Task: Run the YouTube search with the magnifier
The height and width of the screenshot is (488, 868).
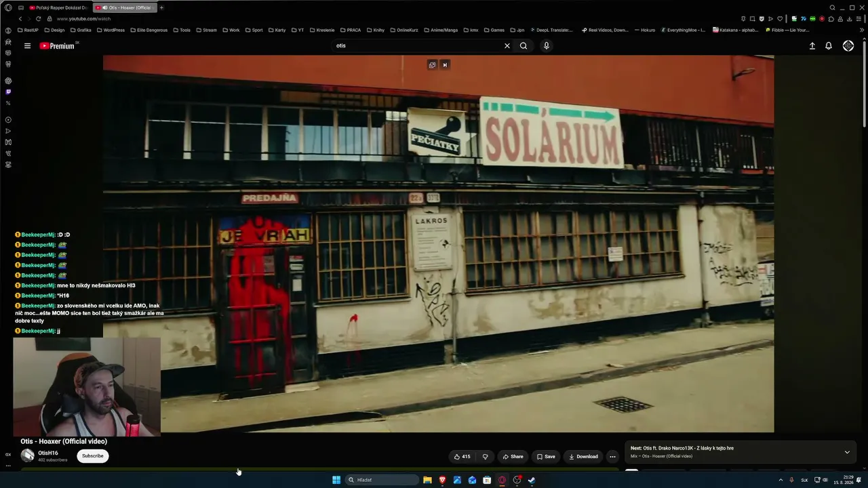Action: coord(524,46)
